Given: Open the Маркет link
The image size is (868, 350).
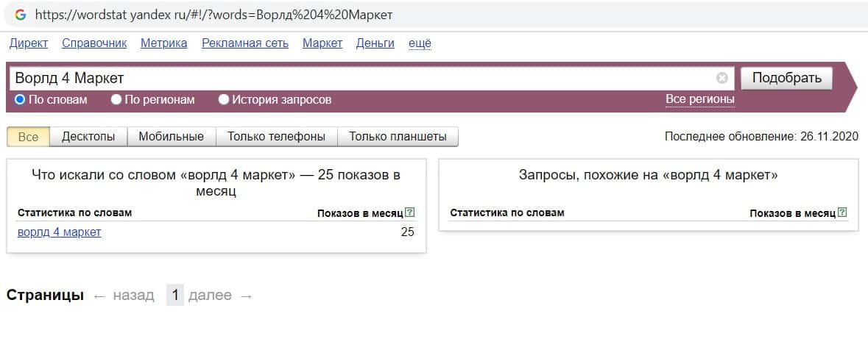Looking at the screenshot, I should pos(322,43).
